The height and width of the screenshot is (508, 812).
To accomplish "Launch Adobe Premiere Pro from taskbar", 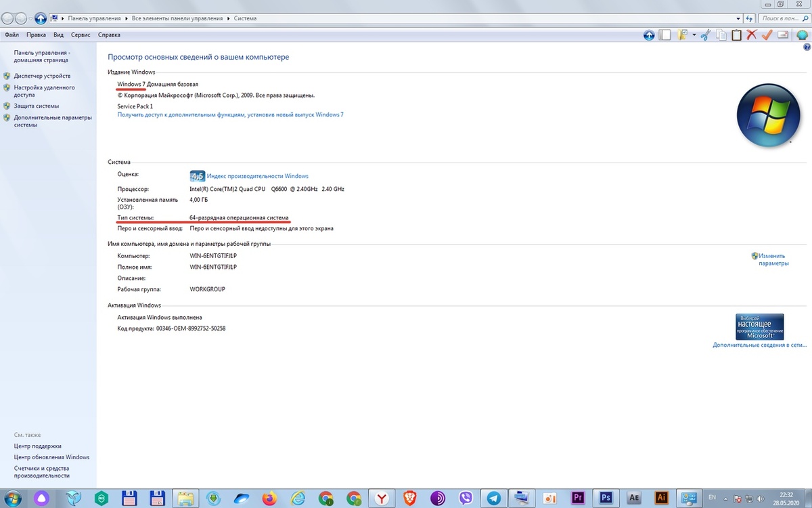I will coord(578,499).
